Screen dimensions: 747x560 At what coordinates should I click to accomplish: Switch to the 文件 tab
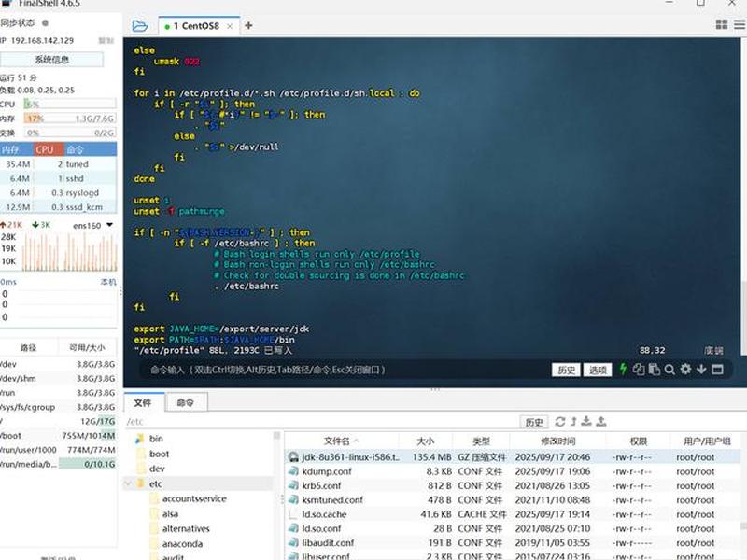[143, 402]
